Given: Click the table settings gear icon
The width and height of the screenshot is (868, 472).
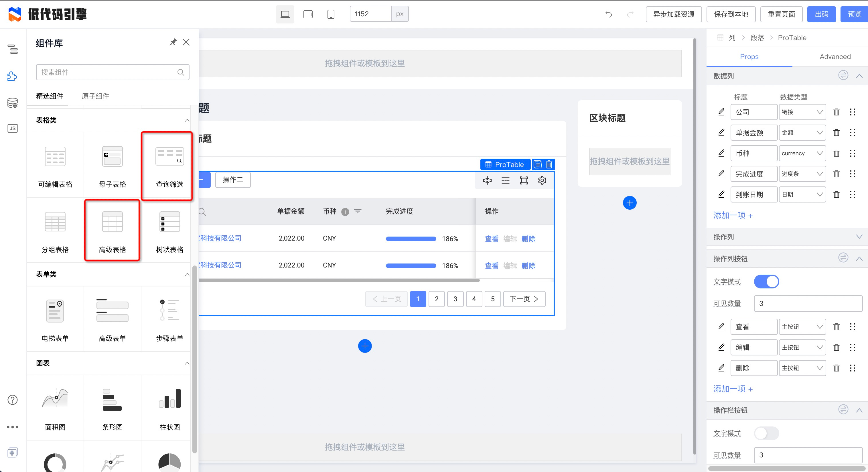Looking at the screenshot, I should (542, 180).
